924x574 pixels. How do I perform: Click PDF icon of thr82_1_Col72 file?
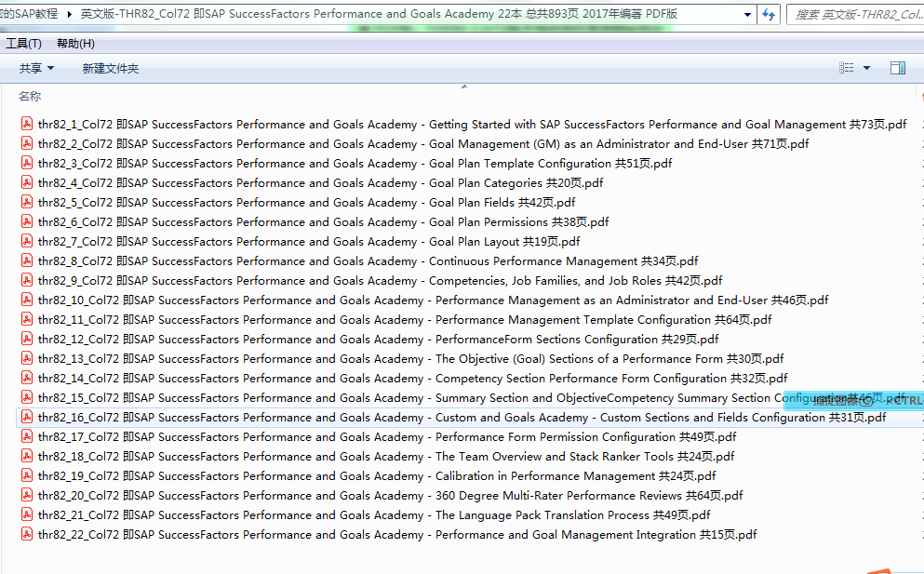pos(26,124)
